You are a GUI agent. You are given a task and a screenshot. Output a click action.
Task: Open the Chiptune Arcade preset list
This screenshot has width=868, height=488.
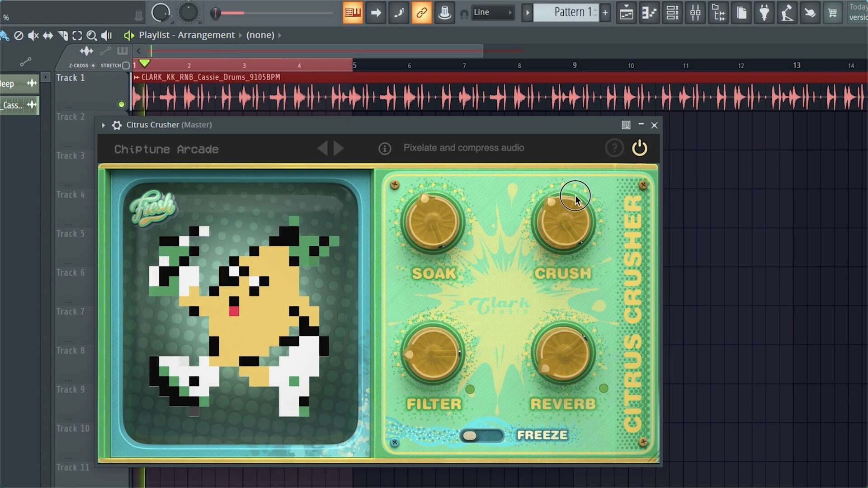coord(166,149)
